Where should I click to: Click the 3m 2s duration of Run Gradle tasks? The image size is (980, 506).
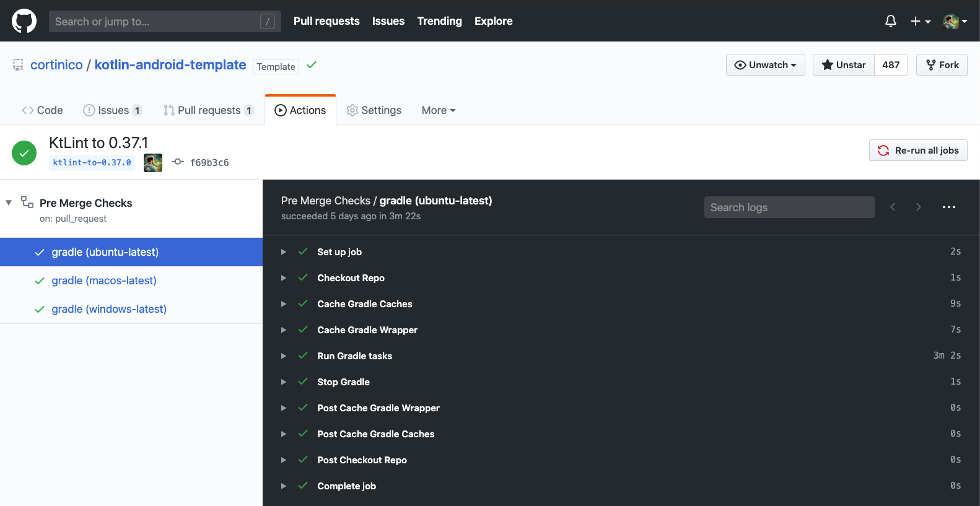pos(947,356)
